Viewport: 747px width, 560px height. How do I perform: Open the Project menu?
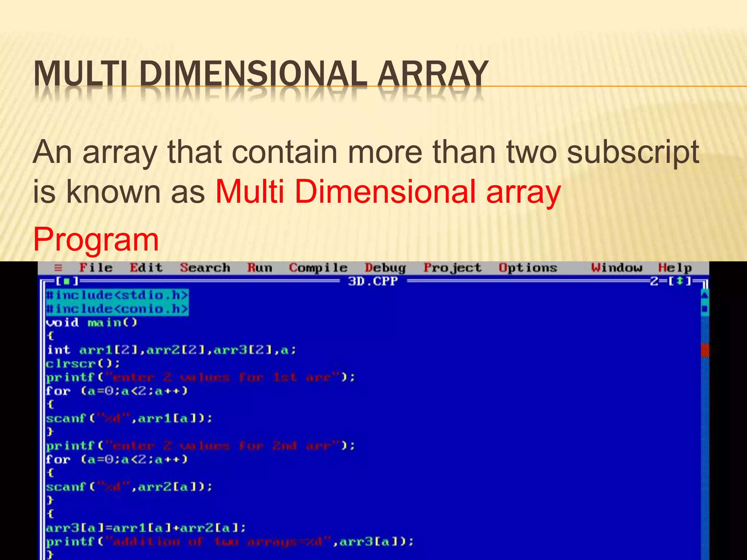pyautogui.click(x=452, y=268)
